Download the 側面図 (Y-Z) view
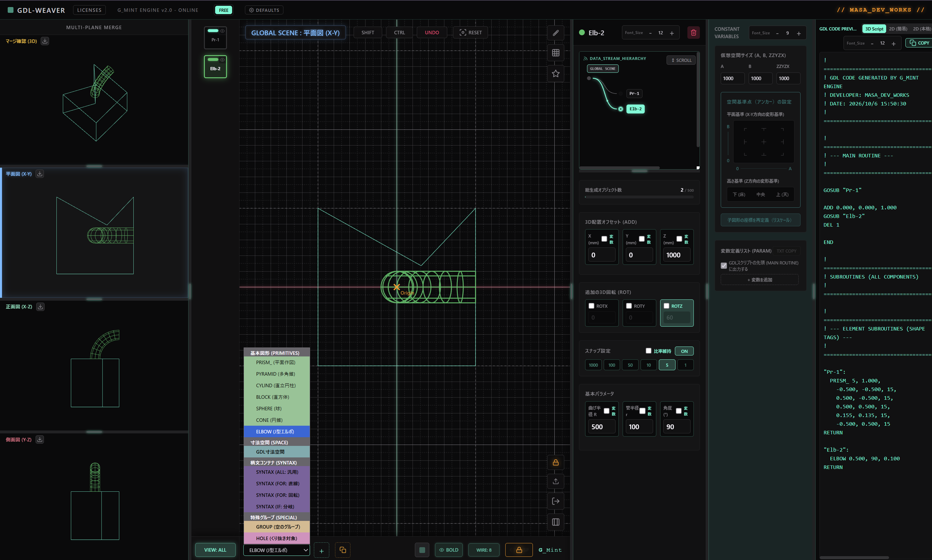This screenshot has width=932, height=560. pos(40,439)
